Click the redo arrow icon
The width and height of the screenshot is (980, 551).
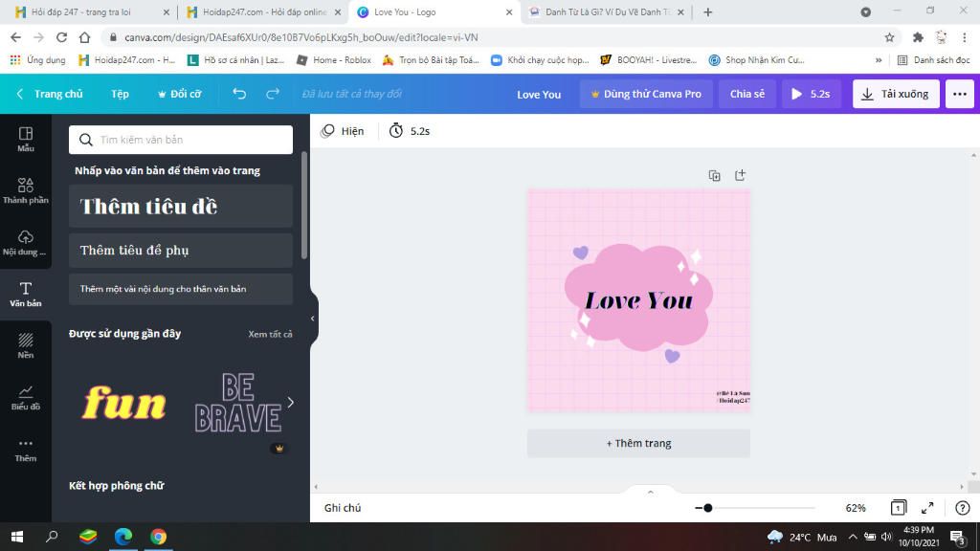pyautogui.click(x=273, y=94)
